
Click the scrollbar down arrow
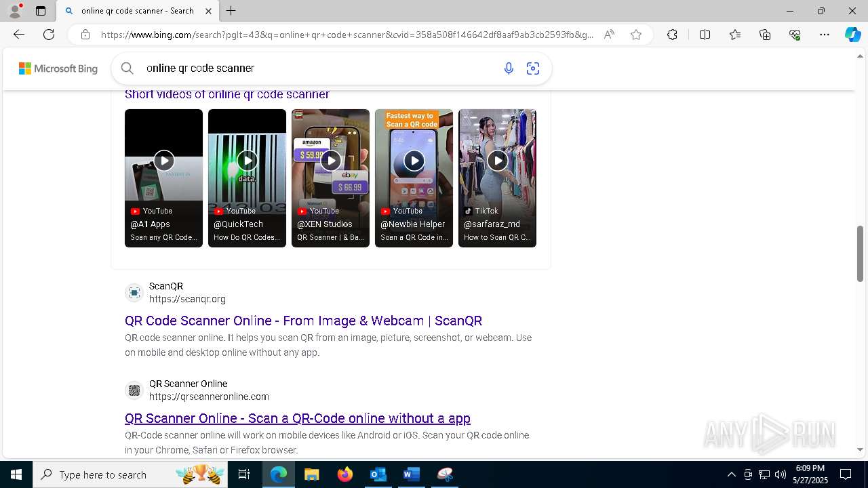860,449
